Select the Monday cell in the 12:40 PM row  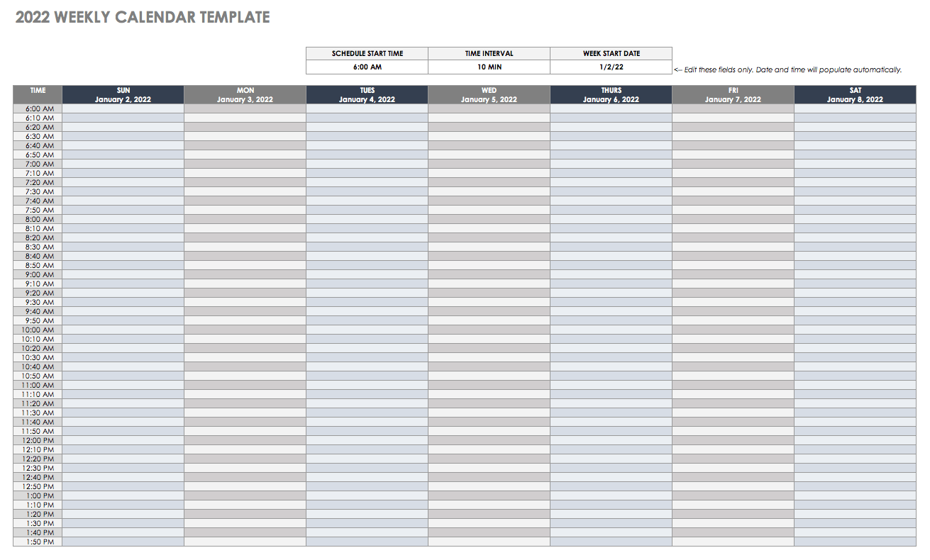click(x=245, y=477)
